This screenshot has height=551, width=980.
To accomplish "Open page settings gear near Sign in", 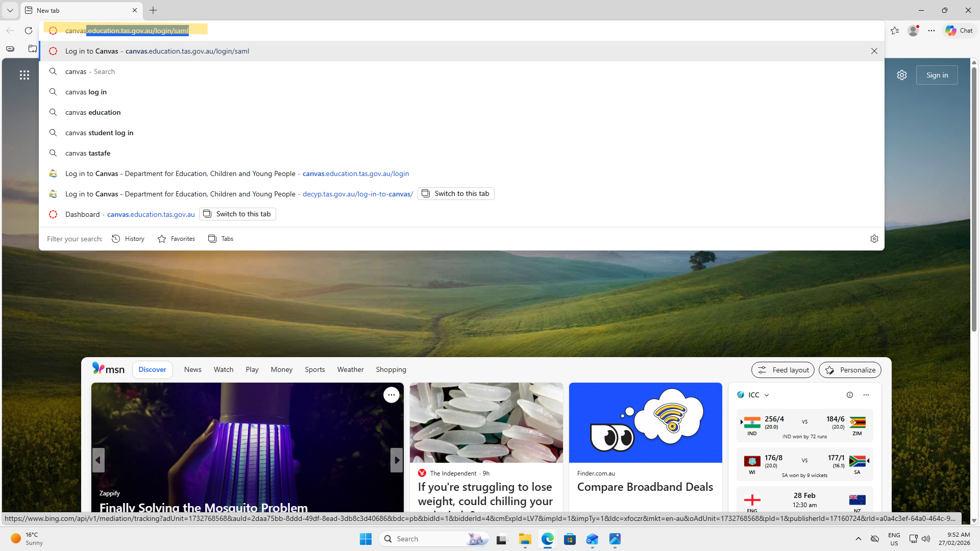I will pyautogui.click(x=902, y=75).
